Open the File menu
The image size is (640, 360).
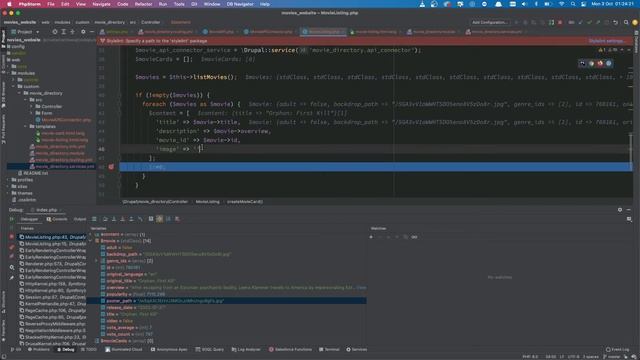tap(51, 4)
